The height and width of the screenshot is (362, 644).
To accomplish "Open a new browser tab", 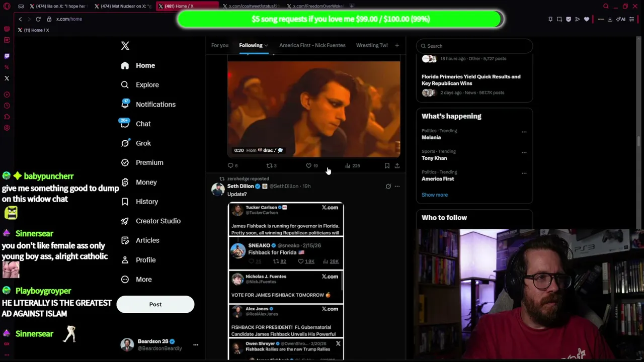I will point(352,6).
